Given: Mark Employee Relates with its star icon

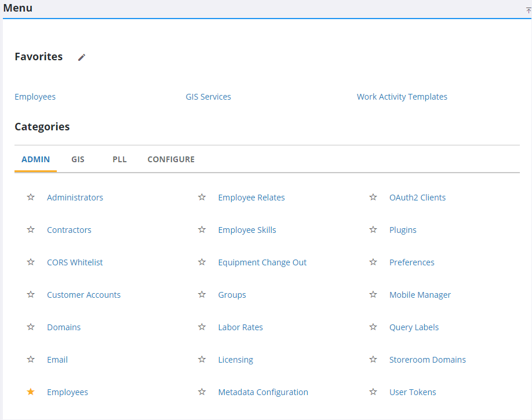Looking at the screenshot, I should pos(202,198).
